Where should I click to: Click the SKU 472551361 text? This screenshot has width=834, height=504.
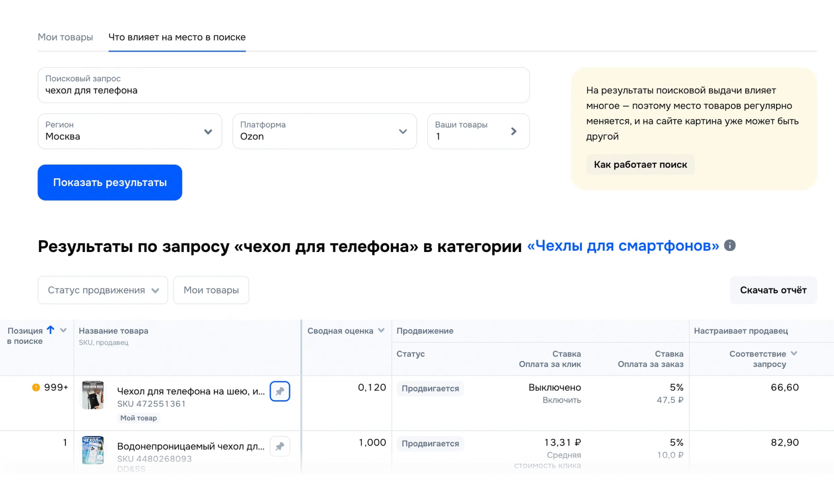(151, 404)
